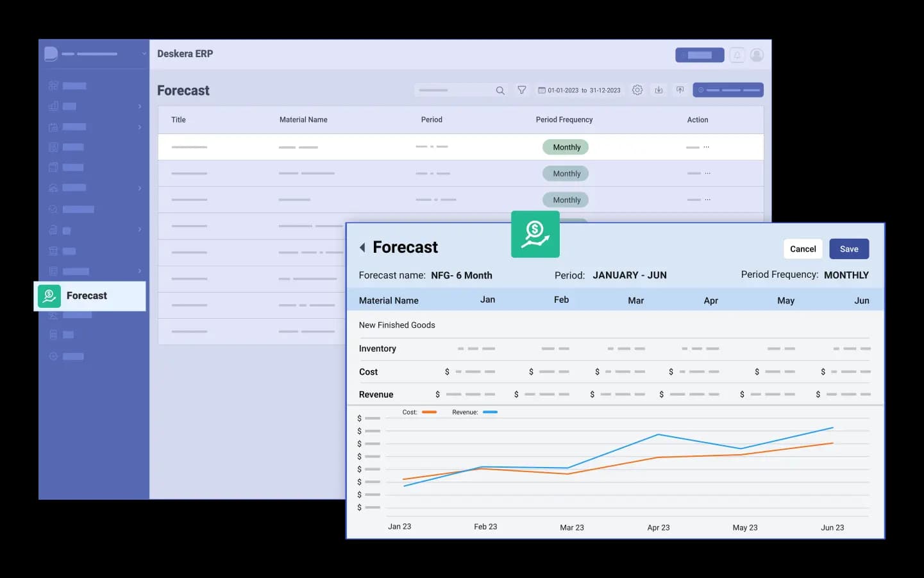924x578 pixels.
Task: Click the orange Cost legend swatch
Action: click(429, 412)
